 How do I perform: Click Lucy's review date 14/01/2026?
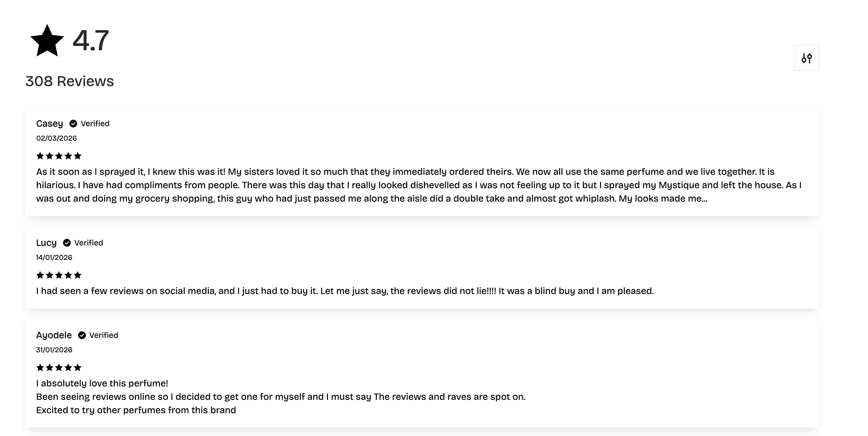click(54, 258)
